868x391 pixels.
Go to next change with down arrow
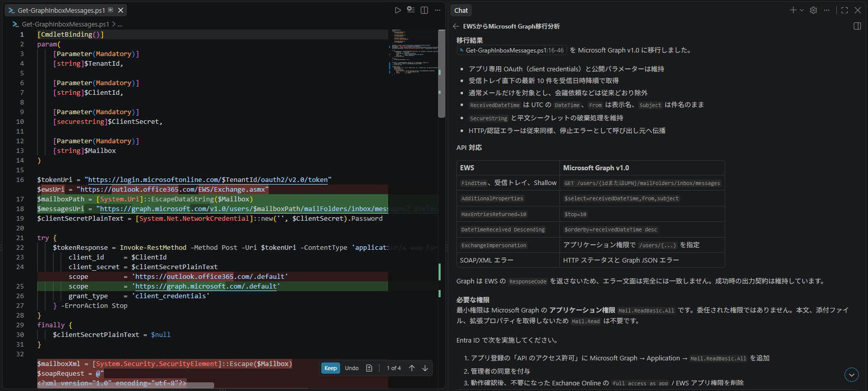coord(425,368)
